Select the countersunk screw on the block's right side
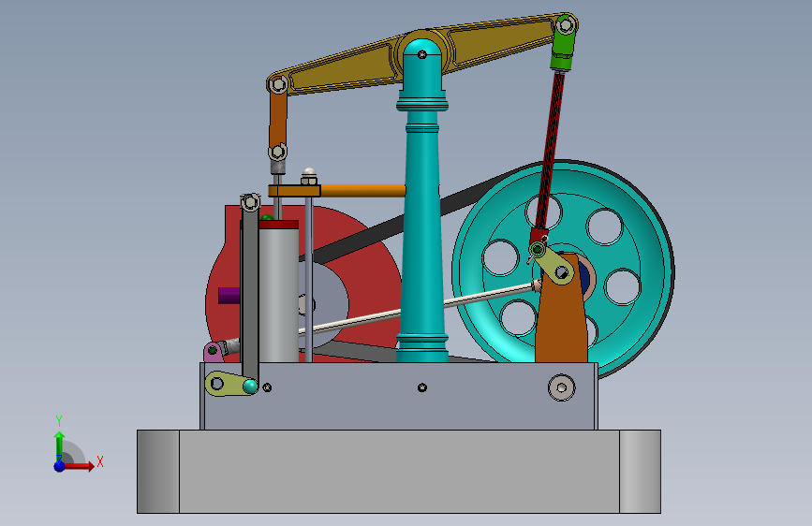 pyautogui.click(x=562, y=387)
